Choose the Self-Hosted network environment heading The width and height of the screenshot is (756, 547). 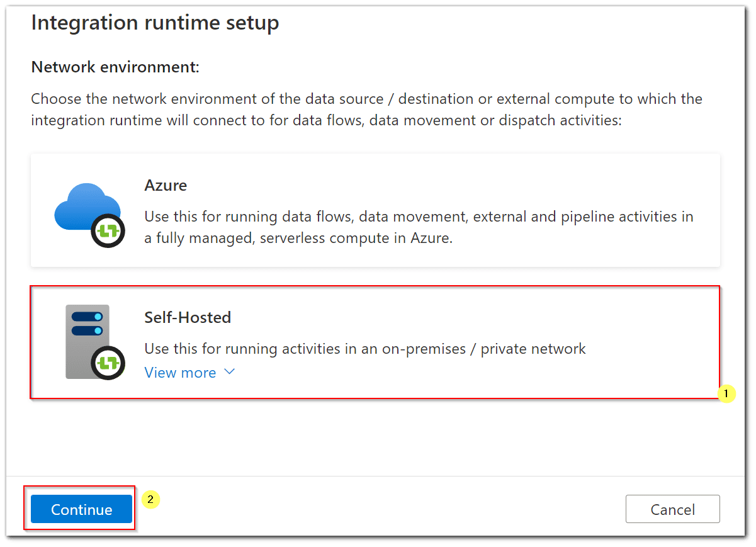point(188,317)
